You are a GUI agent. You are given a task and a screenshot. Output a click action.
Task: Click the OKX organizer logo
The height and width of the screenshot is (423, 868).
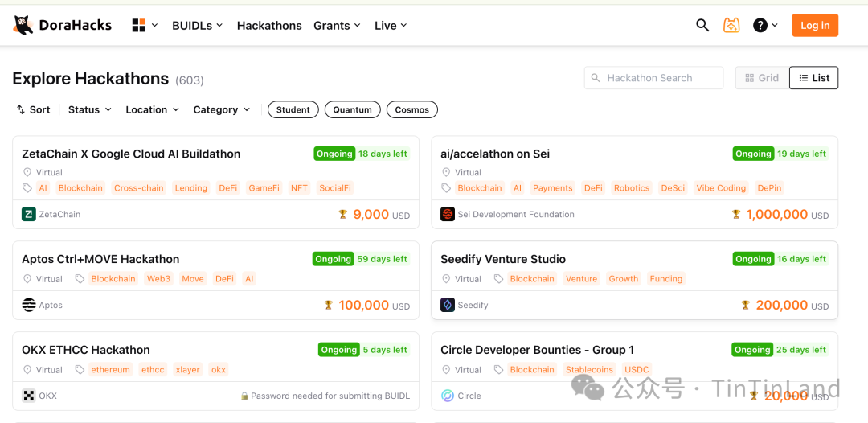click(x=29, y=396)
